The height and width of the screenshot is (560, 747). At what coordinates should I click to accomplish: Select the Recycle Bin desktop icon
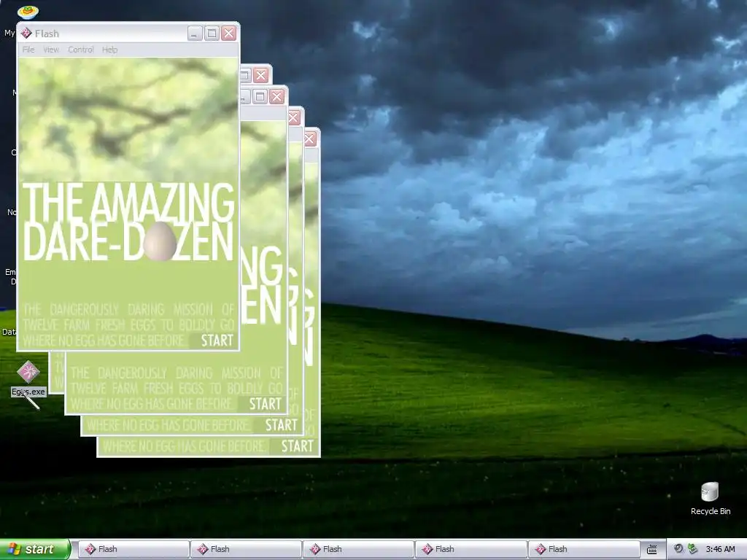coord(710,498)
